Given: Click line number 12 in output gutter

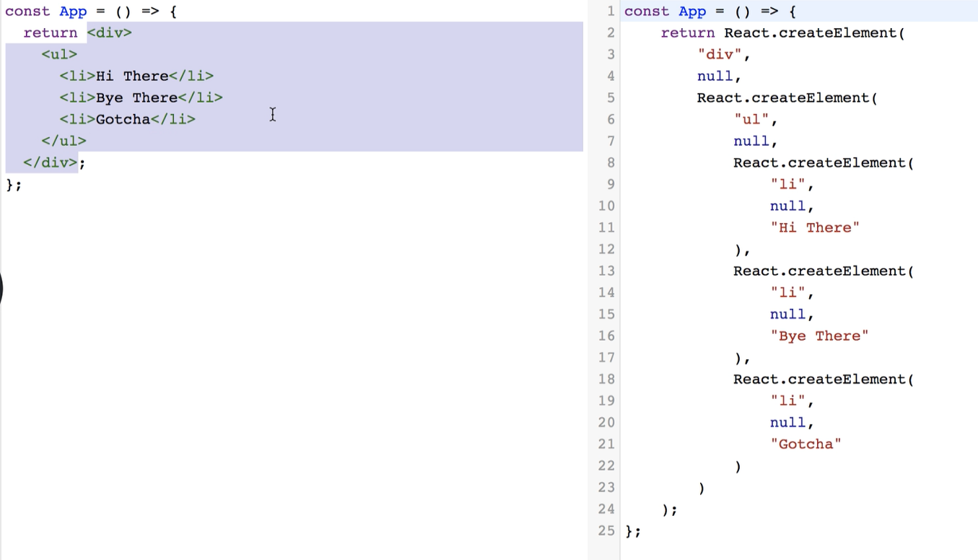Looking at the screenshot, I should point(606,249).
